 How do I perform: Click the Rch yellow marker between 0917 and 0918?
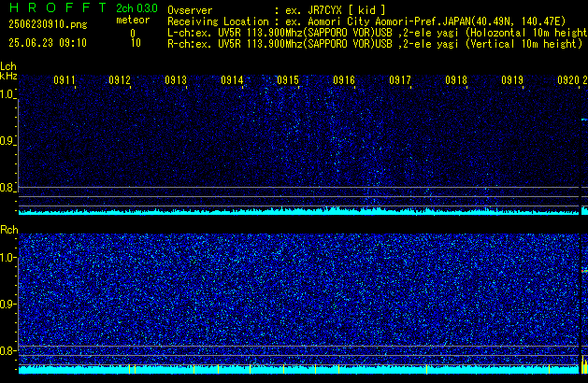(x=427, y=369)
